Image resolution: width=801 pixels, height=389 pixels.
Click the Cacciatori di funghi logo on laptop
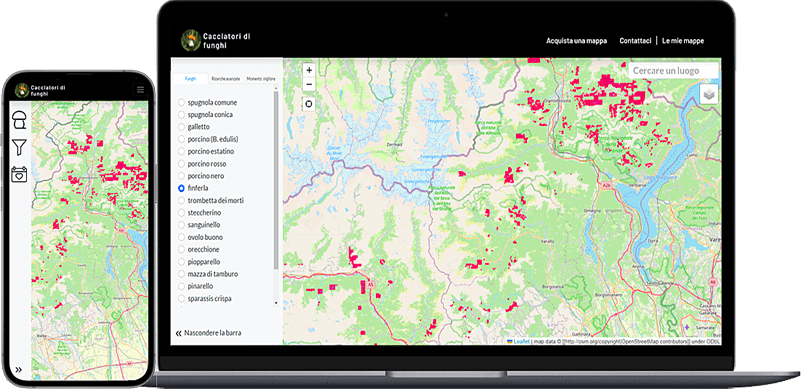pos(191,40)
